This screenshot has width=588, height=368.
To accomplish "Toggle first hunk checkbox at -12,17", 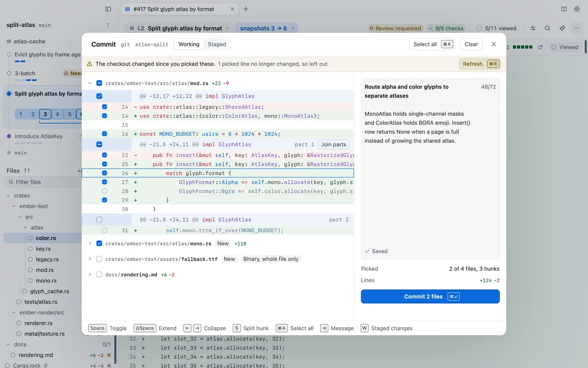I will (x=99, y=96).
